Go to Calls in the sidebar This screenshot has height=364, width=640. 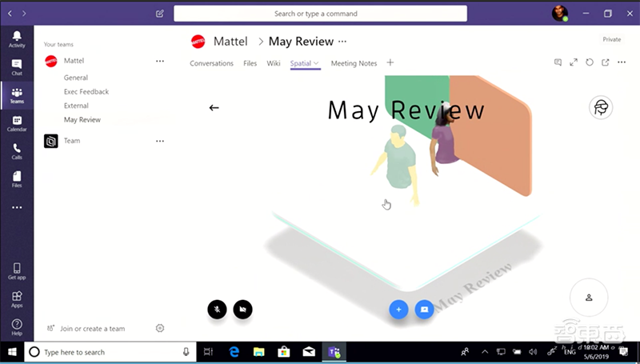pos(17,151)
